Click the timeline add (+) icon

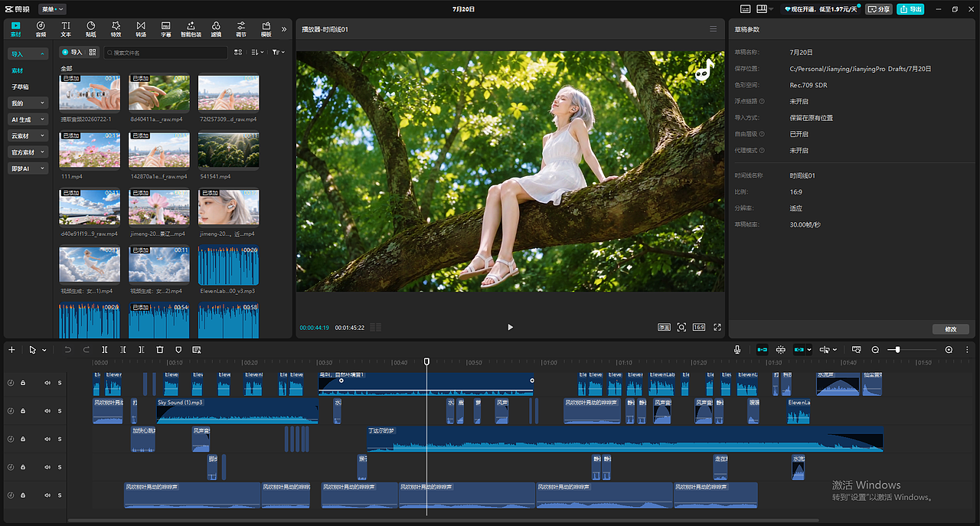[11, 350]
